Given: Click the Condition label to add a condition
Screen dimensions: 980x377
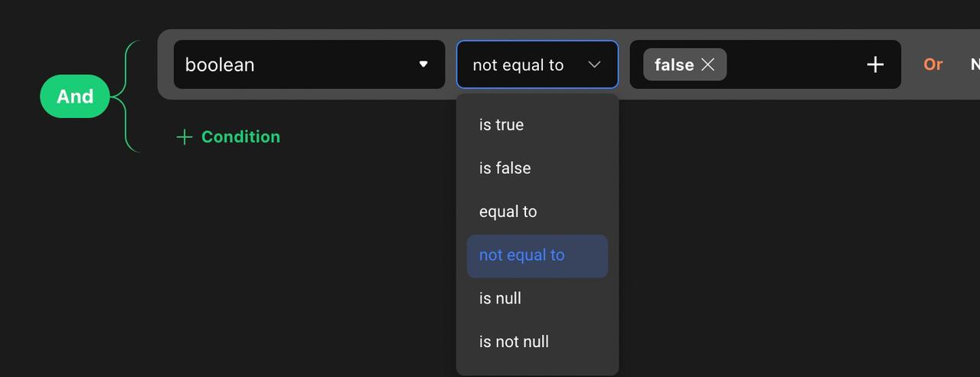Looking at the screenshot, I should [x=240, y=137].
